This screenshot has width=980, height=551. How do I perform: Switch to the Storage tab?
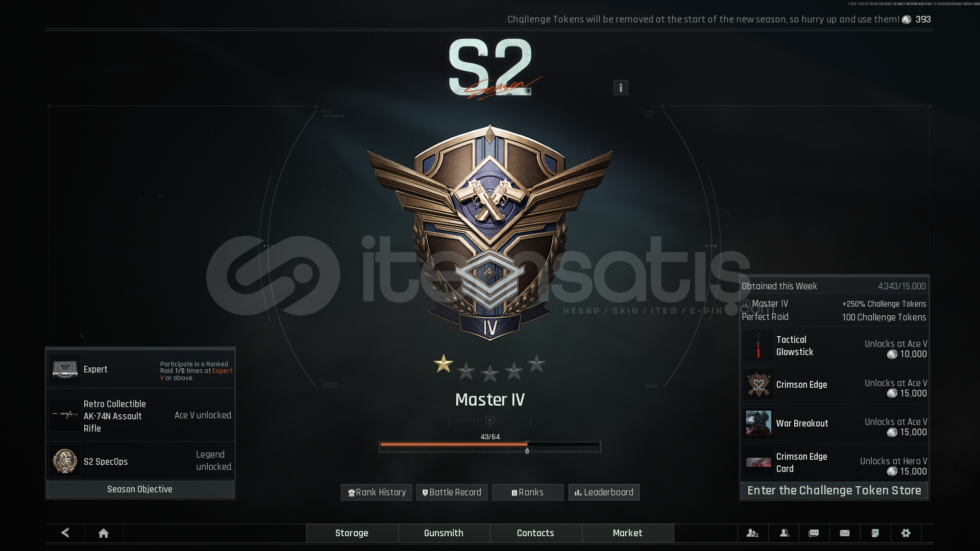352,533
